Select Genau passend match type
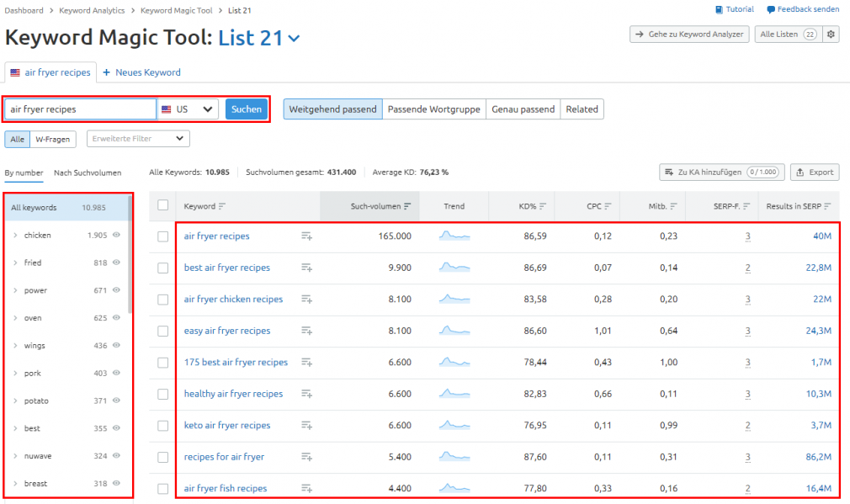Viewport: 850px width, 504px height. click(x=523, y=109)
